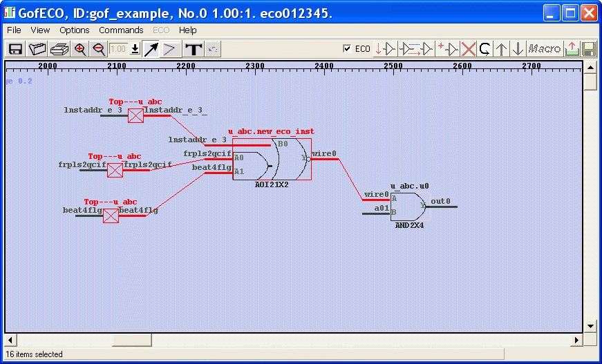Uncheck the ECO checkbox

tap(348, 49)
